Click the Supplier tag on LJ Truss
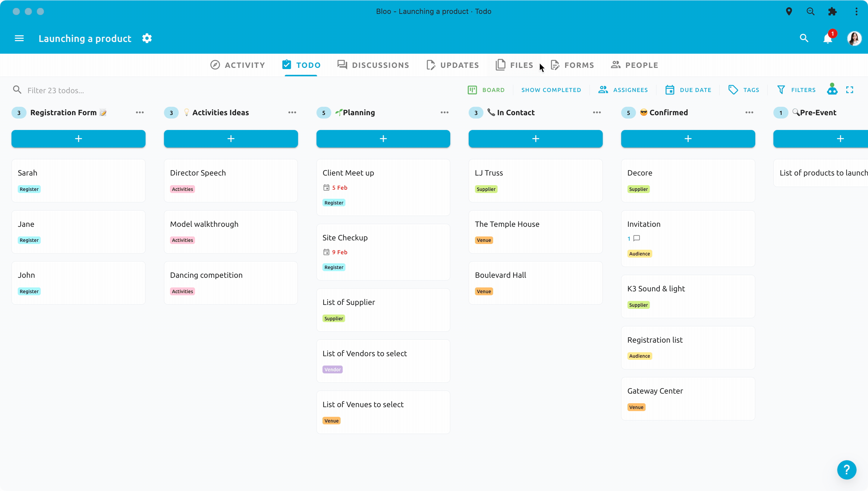 tap(486, 189)
